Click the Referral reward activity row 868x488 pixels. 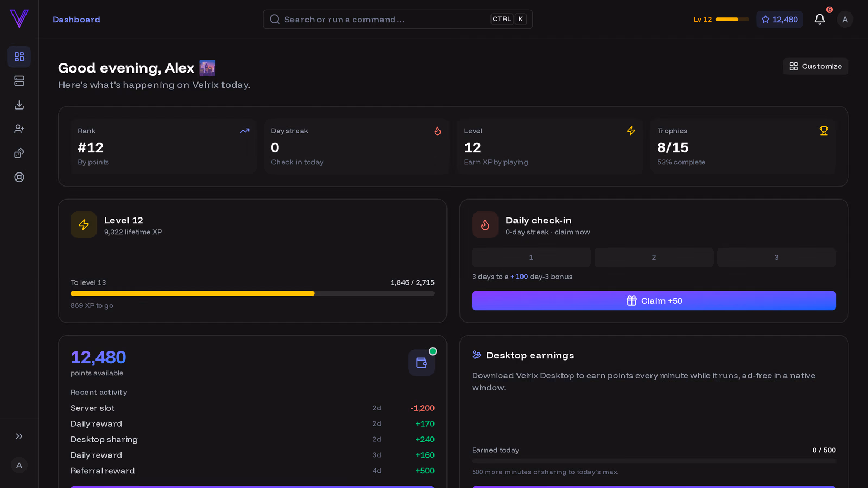(252, 471)
